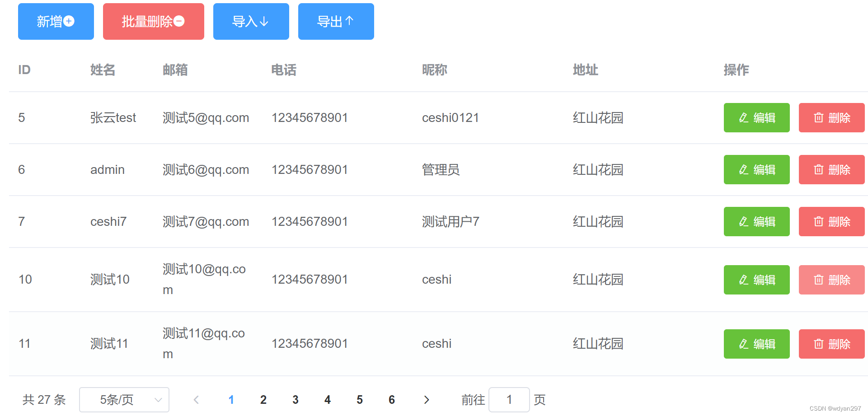Edit the admin user row
The image size is (868, 416).
point(757,169)
